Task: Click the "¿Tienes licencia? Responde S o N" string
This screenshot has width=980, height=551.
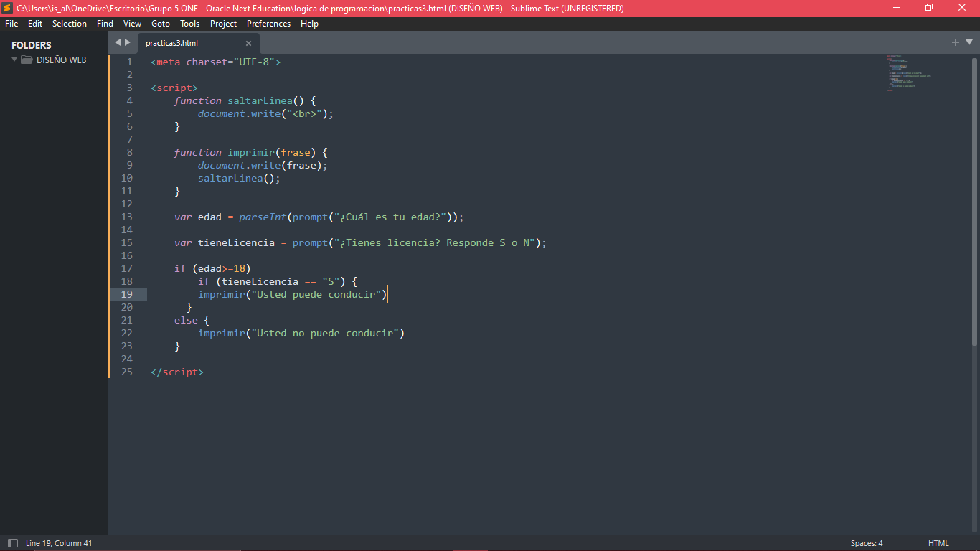Action: tap(435, 242)
